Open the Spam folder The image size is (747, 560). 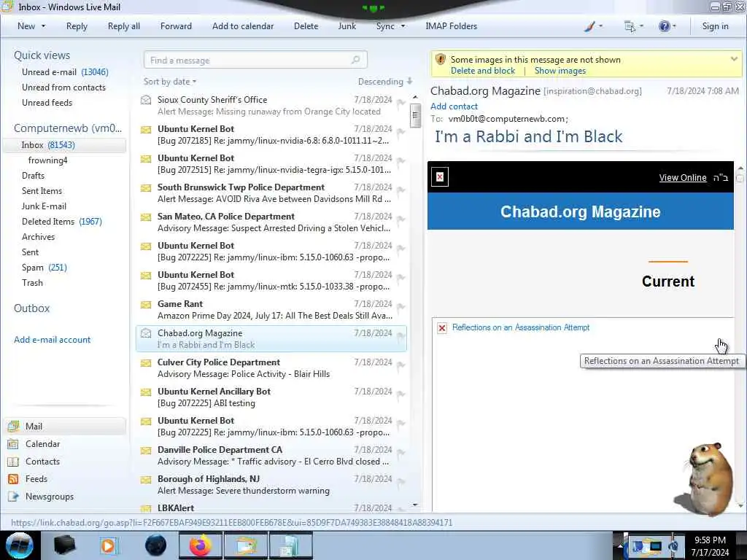(x=44, y=268)
